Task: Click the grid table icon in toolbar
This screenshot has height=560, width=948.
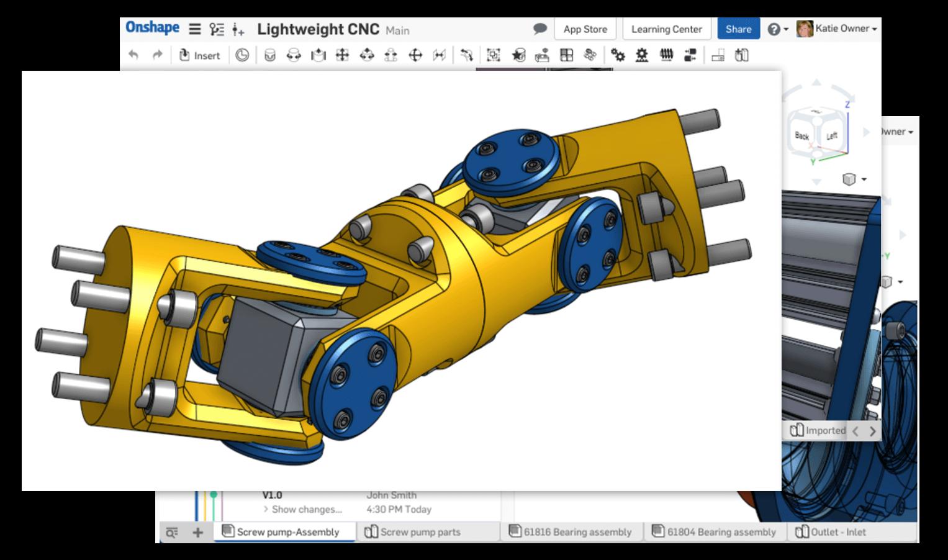Action: click(566, 55)
